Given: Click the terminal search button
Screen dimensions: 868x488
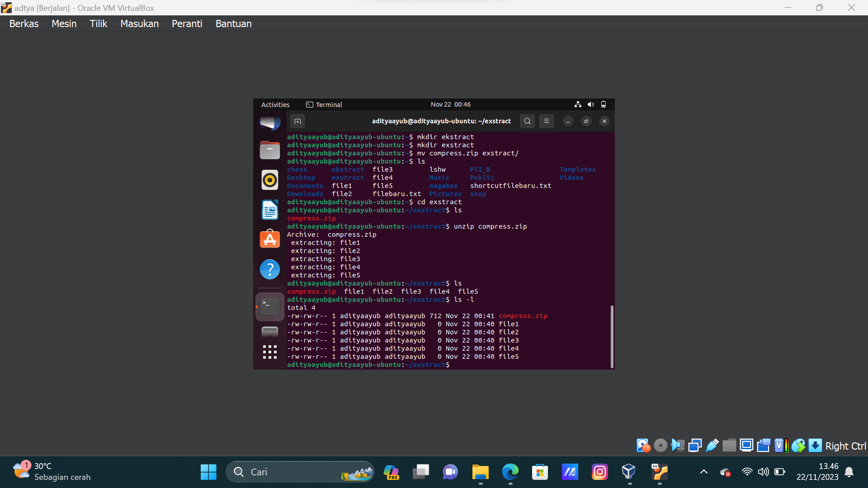Looking at the screenshot, I should pos(527,121).
